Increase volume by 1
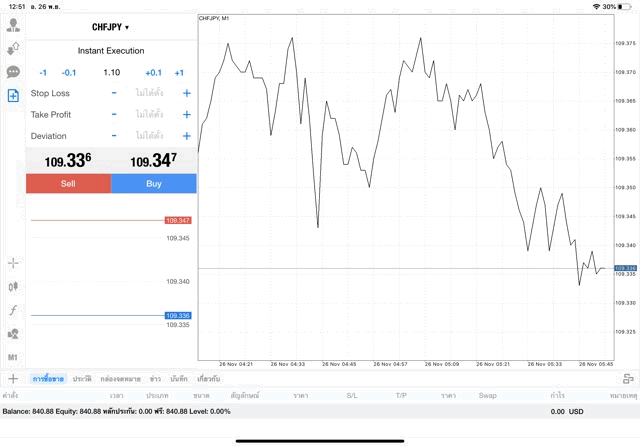Viewport: 640px width, 447px height. 179,73
